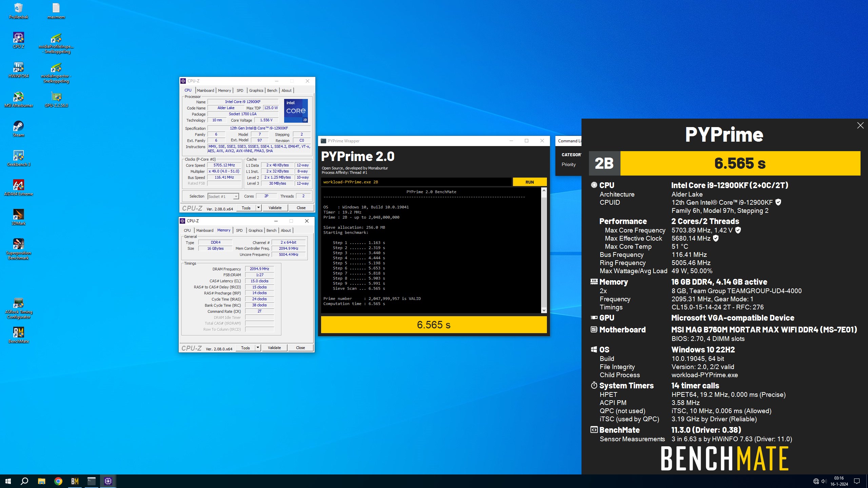Viewport: 868px width, 488px height.
Task: Open the Prullenbak recycle bin icon
Action: pyautogui.click(x=19, y=11)
